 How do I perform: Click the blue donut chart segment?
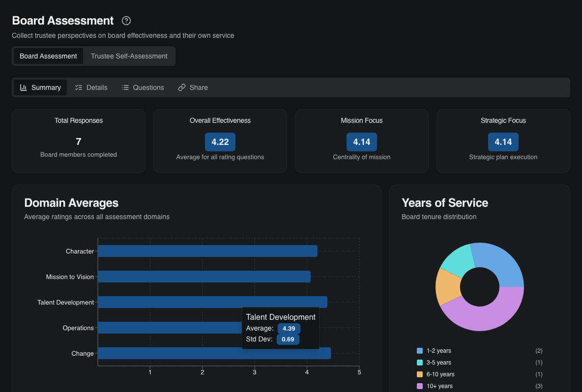point(499,261)
